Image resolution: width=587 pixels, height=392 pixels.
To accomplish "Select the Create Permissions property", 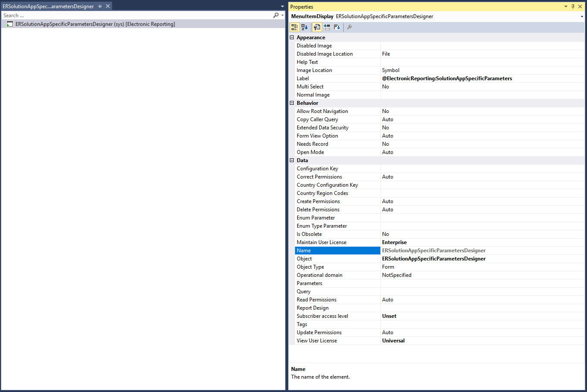I will point(338,201).
